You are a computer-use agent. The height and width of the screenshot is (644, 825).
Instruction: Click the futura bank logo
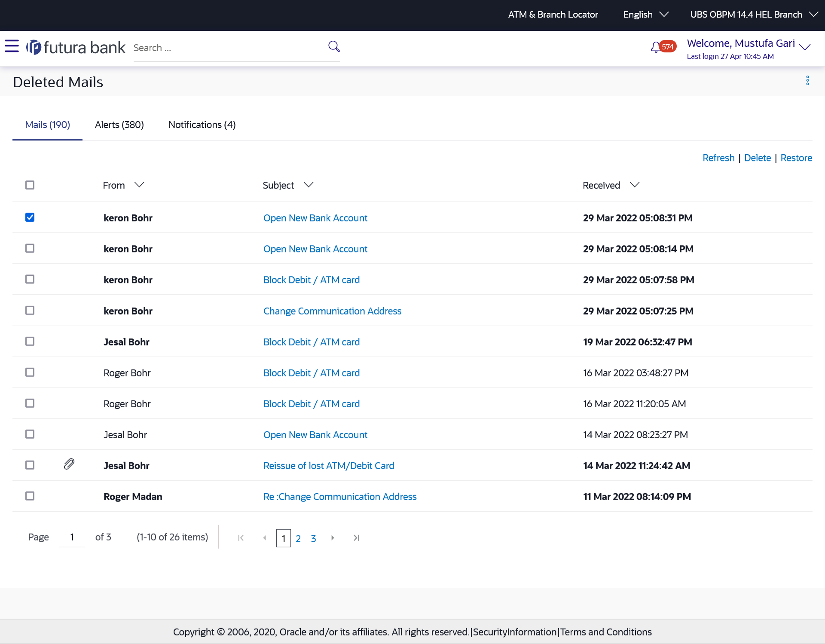76,47
